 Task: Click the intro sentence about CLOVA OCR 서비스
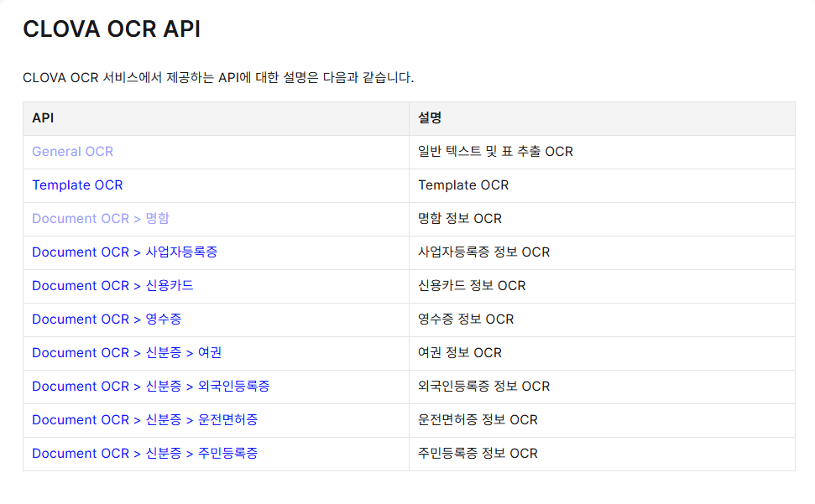coord(218,78)
